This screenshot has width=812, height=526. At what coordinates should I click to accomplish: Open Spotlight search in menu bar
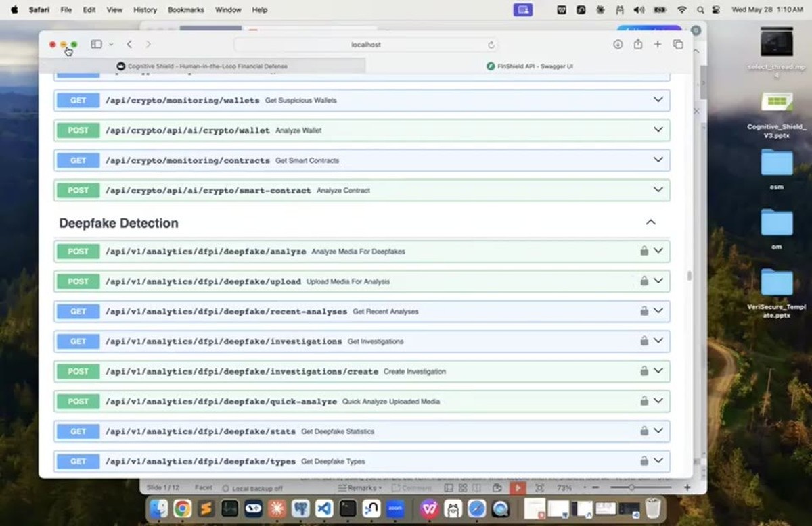[x=700, y=10]
